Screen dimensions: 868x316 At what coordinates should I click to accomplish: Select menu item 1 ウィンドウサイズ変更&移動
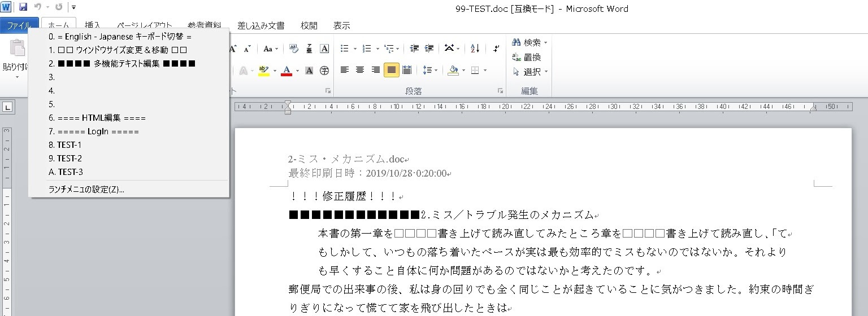coord(129,50)
